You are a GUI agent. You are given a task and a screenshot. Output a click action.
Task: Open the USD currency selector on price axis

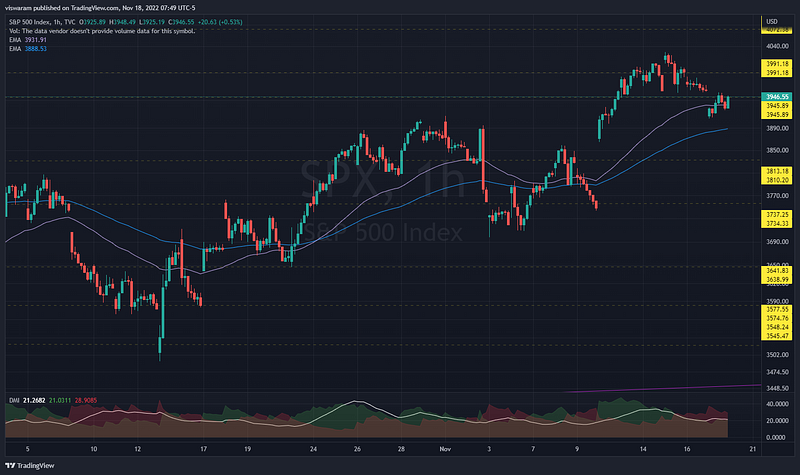point(772,21)
